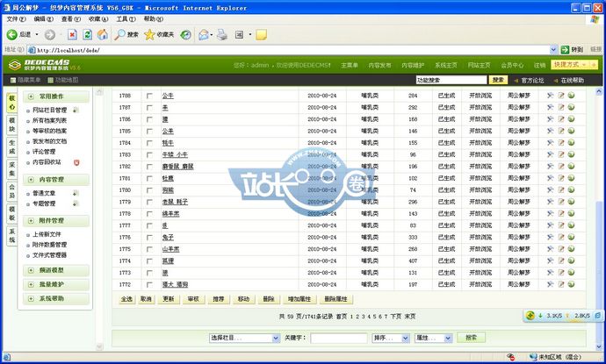Click edit pencil icon for row 1778

561,213
